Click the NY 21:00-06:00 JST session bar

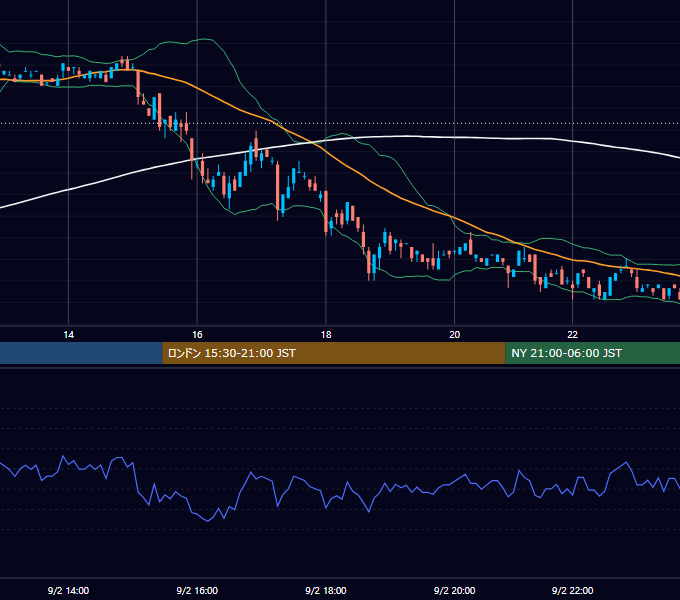point(593,353)
